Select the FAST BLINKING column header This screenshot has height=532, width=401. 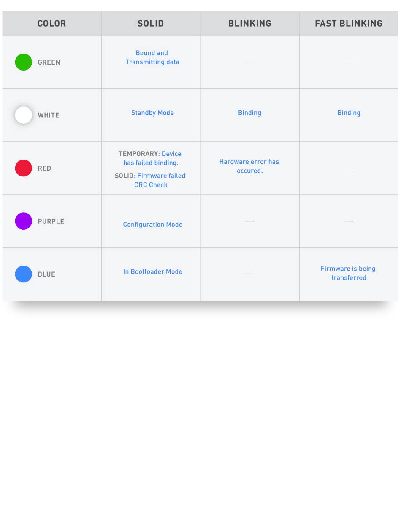pyautogui.click(x=349, y=23)
